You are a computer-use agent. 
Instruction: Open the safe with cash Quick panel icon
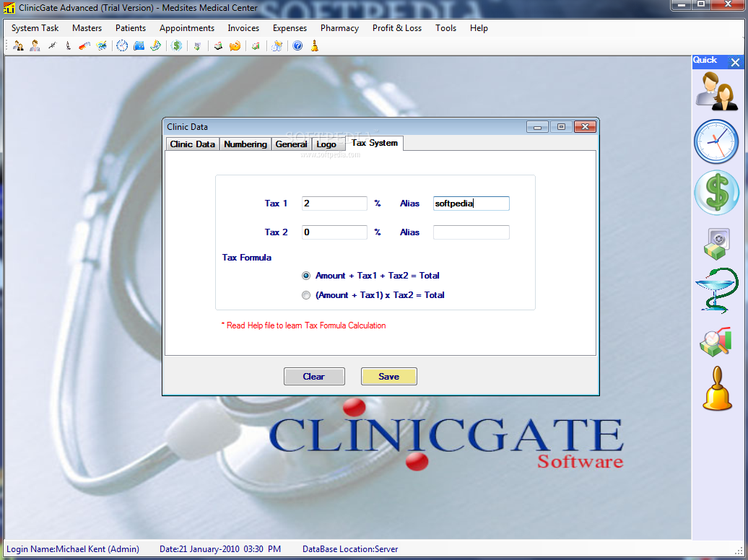(x=716, y=244)
